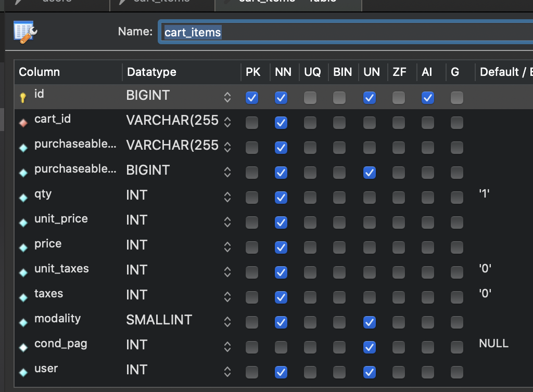Click the diamond icon beside modality
The image size is (533, 392).
tap(23, 322)
